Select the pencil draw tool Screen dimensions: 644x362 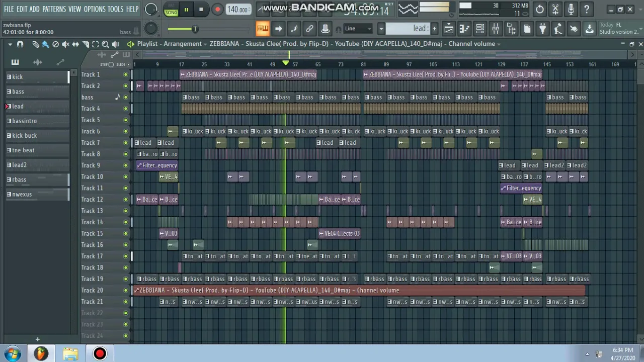[36, 44]
